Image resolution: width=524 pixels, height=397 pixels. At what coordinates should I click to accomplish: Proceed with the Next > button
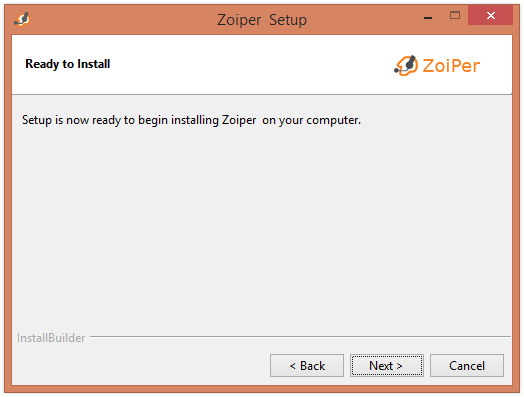click(387, 366)
